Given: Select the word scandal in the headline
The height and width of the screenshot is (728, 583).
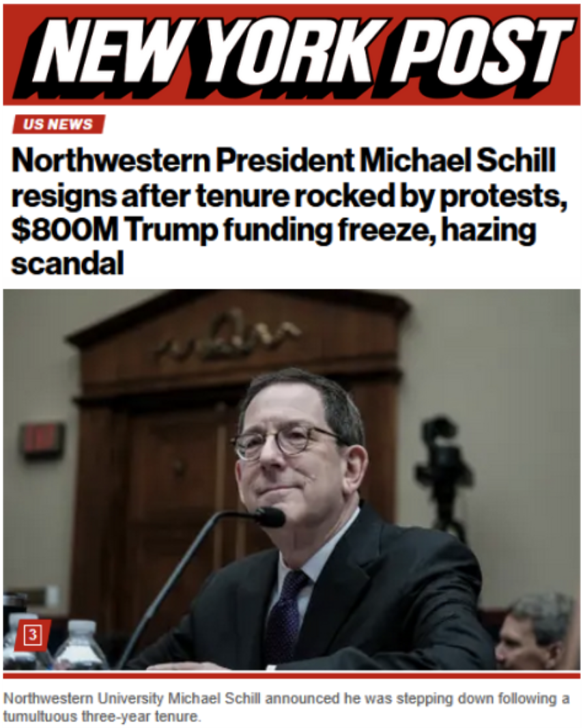Looking at the screenshot, I should [x=68, y=264].
